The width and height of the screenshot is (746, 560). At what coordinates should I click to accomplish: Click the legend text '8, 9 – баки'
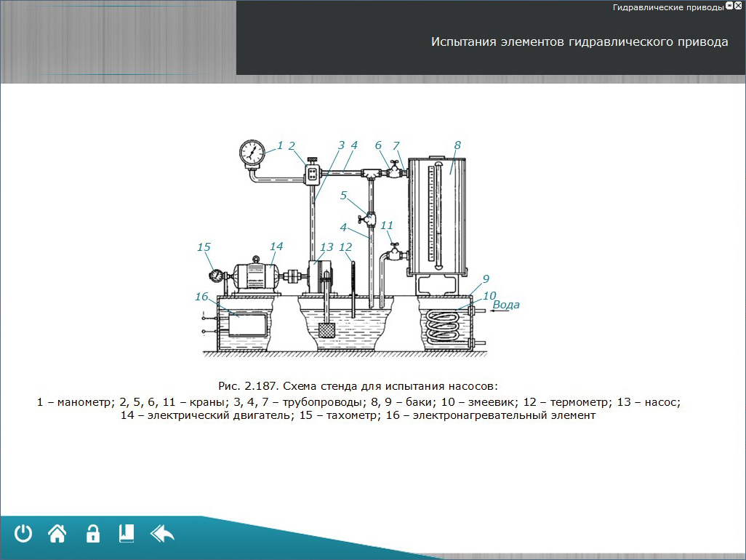pos(402,402)
